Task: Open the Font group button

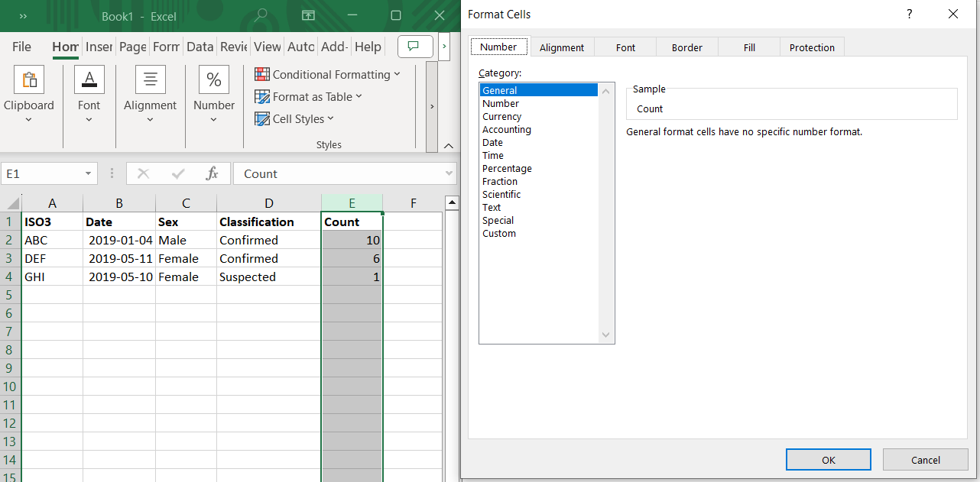Action: coord(89,95)
